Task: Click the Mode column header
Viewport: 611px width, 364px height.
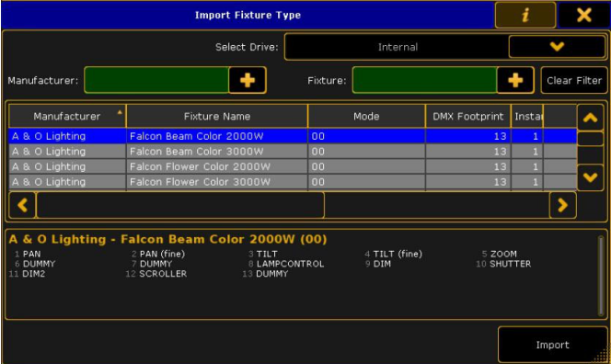Action: click(366, 116)
